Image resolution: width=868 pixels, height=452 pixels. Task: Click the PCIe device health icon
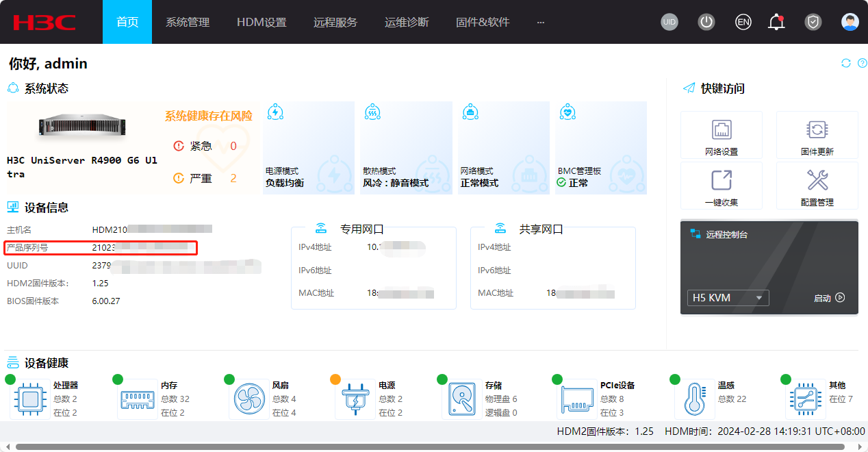point(577,399)
